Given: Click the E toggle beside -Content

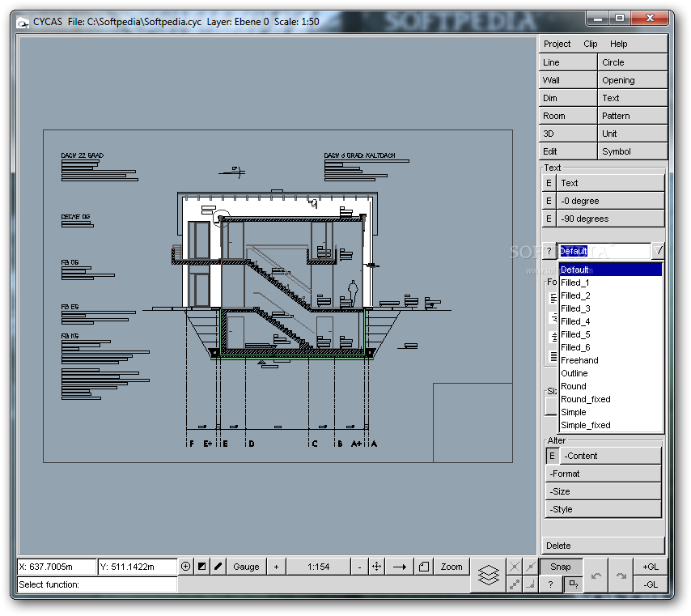Looking at the screenshot, I should (x=552, y=456).
